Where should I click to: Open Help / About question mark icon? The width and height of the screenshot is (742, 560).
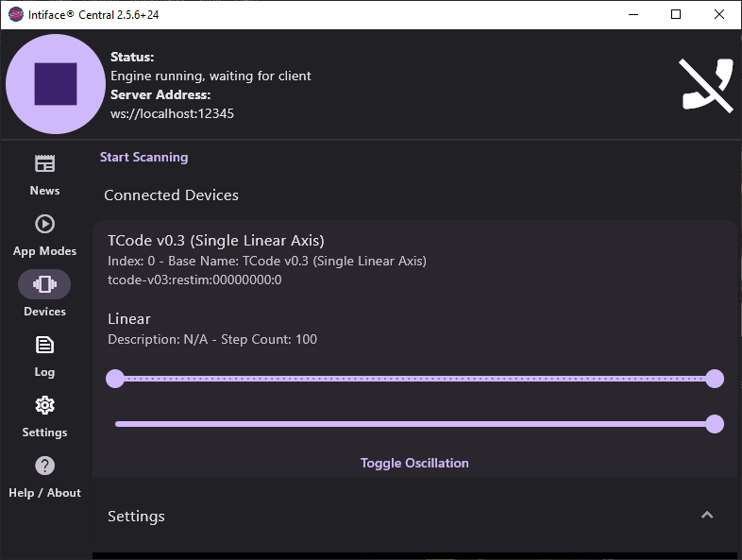44,466
